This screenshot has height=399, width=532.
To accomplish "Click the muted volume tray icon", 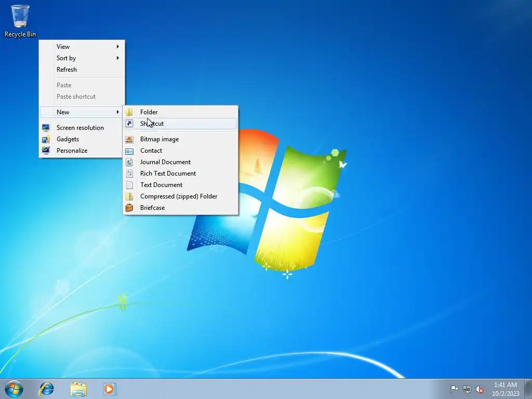I will click(x=480, y=389).
